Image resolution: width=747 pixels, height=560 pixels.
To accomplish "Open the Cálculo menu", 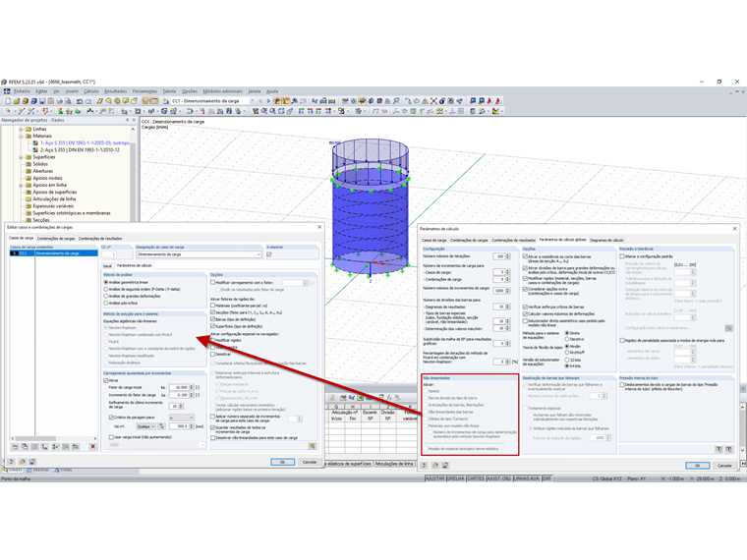I will click(x=91, y=91).
